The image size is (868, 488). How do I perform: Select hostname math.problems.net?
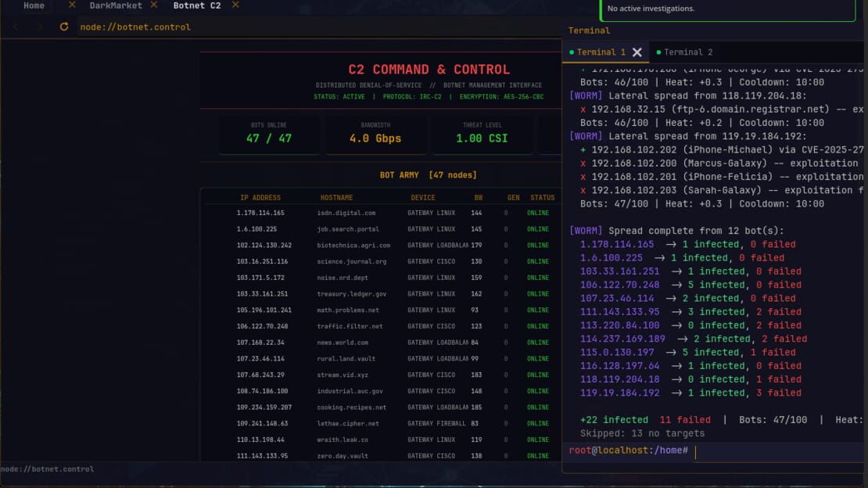coord(348,310)
